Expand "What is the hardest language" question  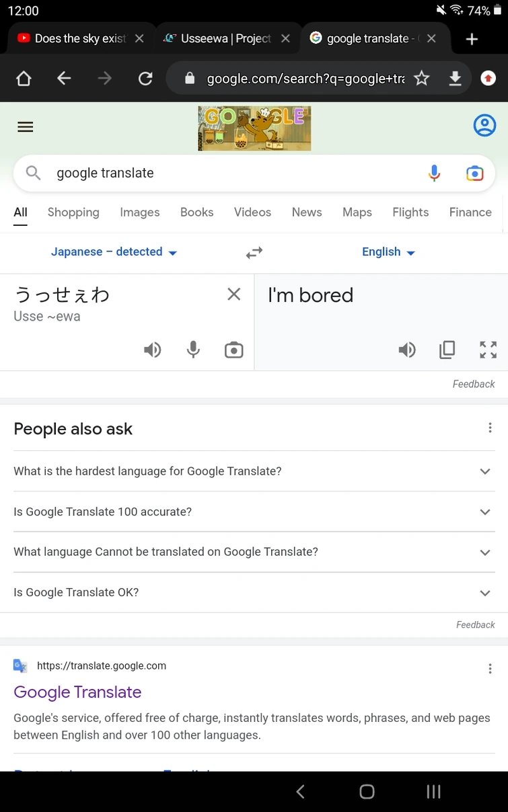click(x=253, y=471)
